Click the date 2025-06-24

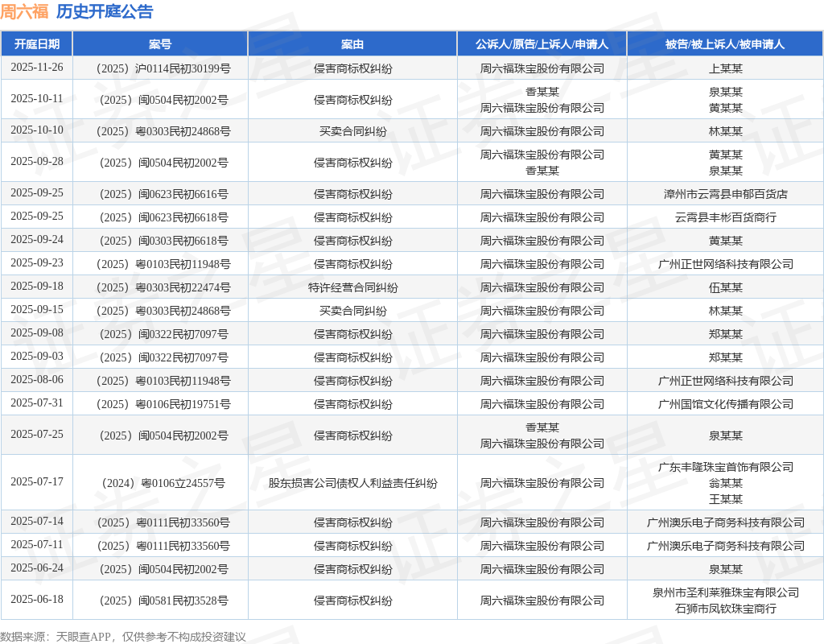tap(37, 568)
